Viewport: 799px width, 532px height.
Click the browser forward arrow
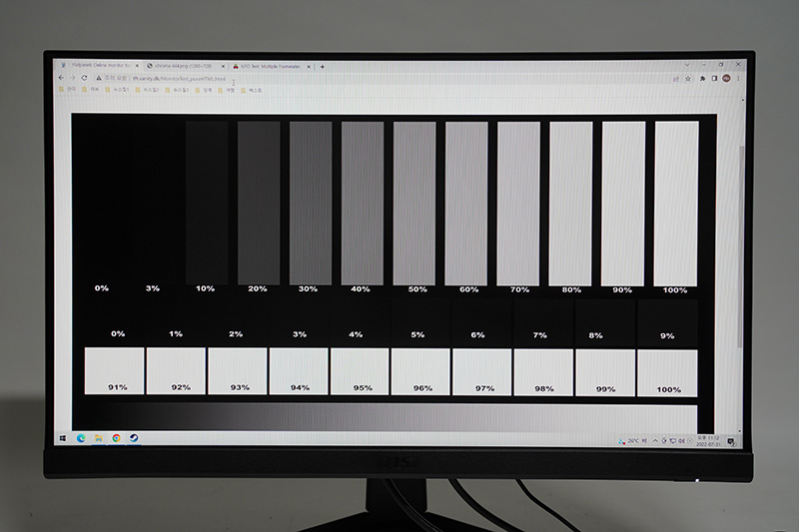tap(72, 78)
